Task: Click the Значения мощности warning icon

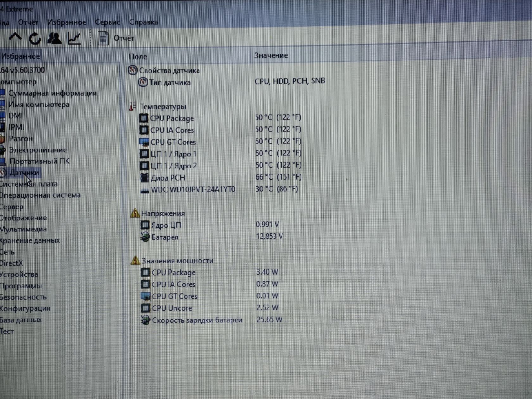Action: tap(135, 260)
